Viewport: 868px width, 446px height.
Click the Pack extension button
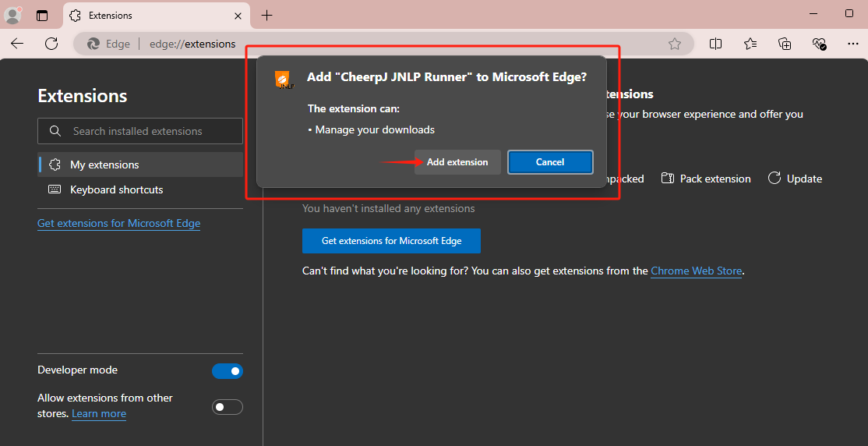pyautogui.click(x=706, y=179)
